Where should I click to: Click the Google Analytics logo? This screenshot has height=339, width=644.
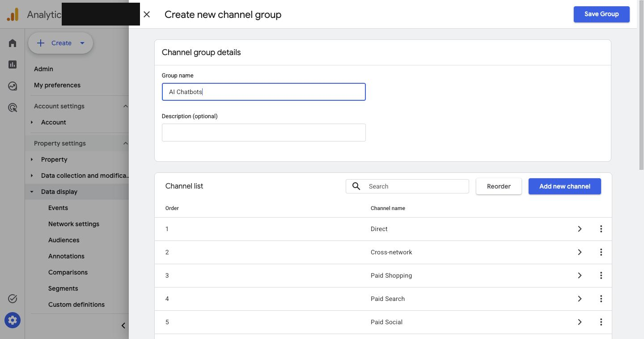tap(13, 14)
